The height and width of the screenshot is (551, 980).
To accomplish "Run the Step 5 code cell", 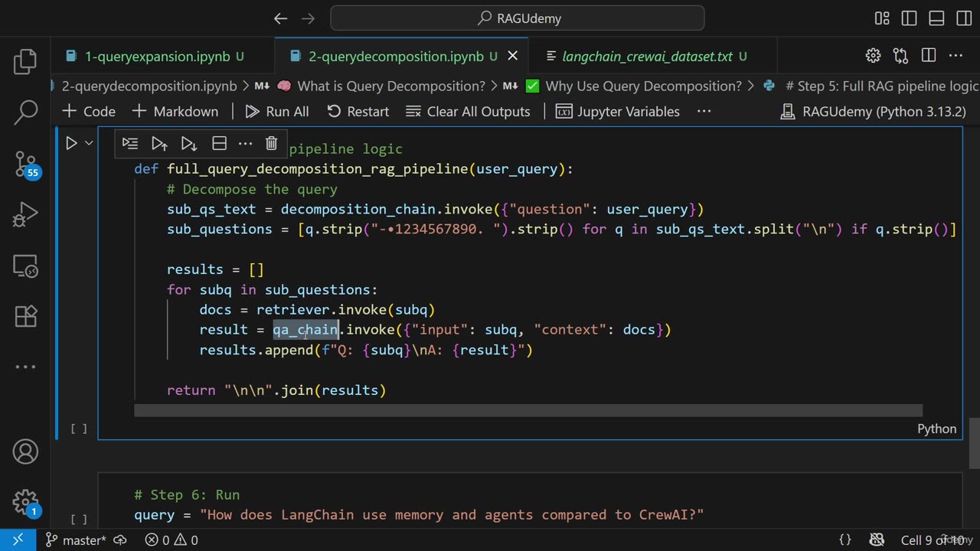I will point(71,143).
